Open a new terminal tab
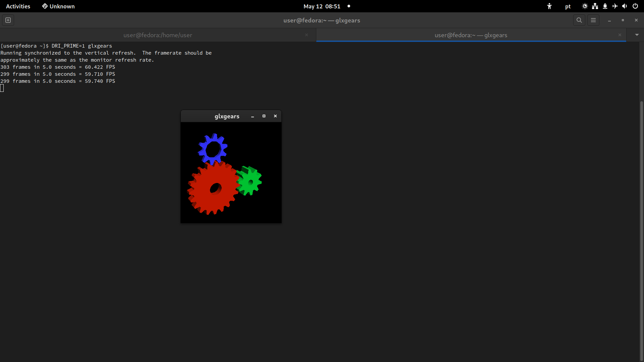Viewport: 644px width, 362px height. click(x=8, y=20)
